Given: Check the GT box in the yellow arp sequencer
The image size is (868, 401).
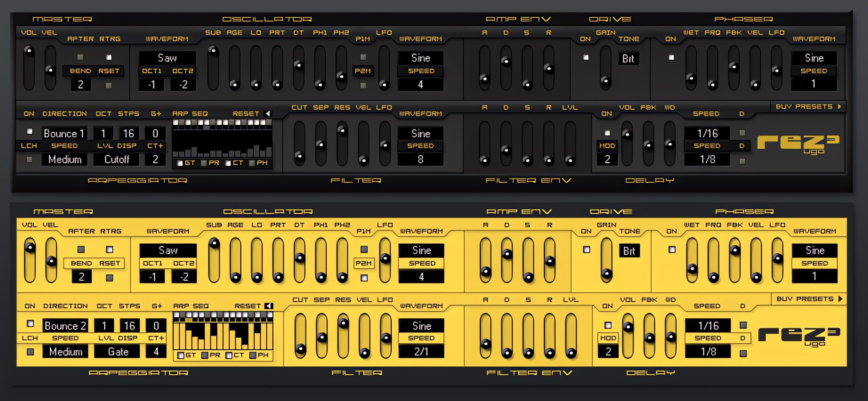Looking at the screenshot, I should point(181,355).
